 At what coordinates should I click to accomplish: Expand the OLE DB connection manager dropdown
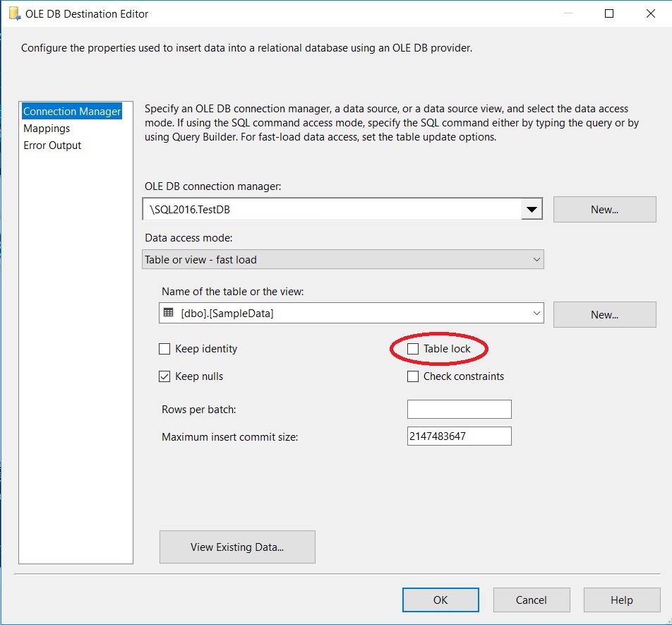click(532, 210)
